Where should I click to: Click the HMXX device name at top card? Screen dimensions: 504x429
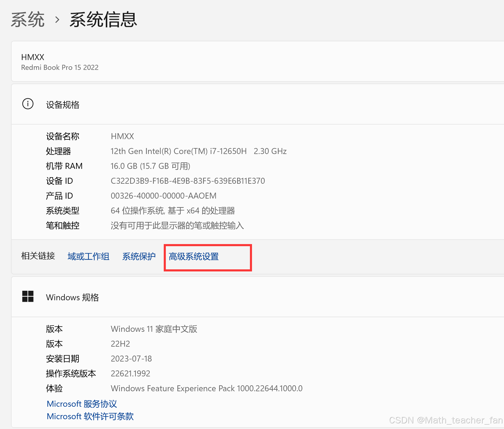coord(33,57)
